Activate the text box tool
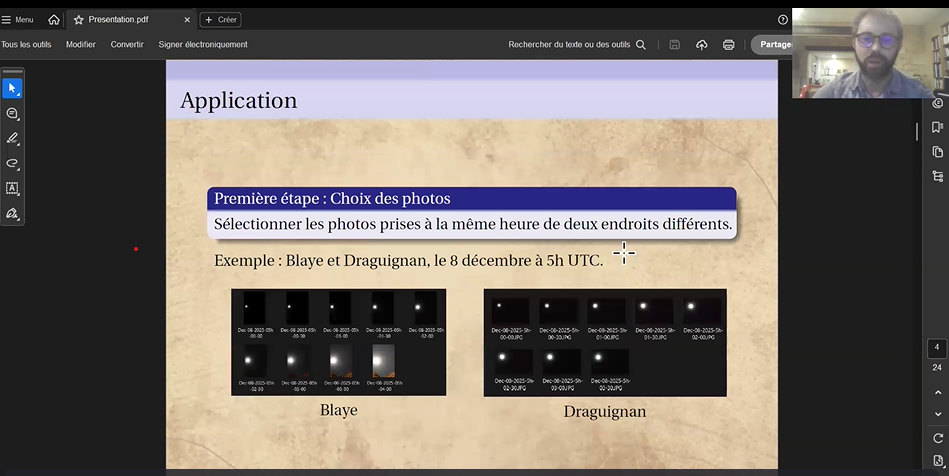This screenshot has height=476, width=949. (12, 188)
